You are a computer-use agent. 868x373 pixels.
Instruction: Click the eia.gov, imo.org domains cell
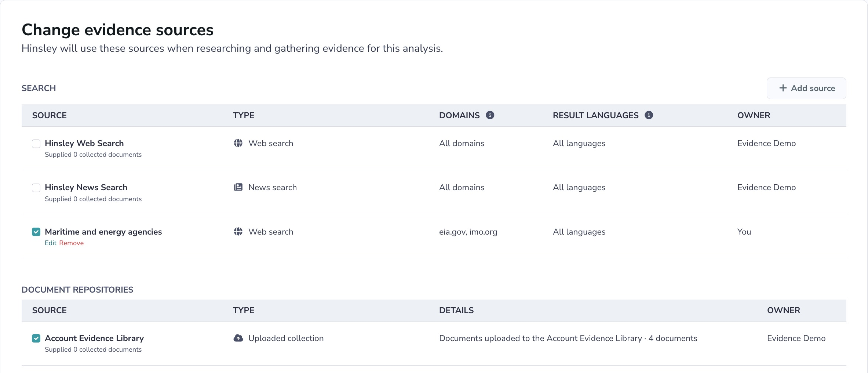click(468, 232)
